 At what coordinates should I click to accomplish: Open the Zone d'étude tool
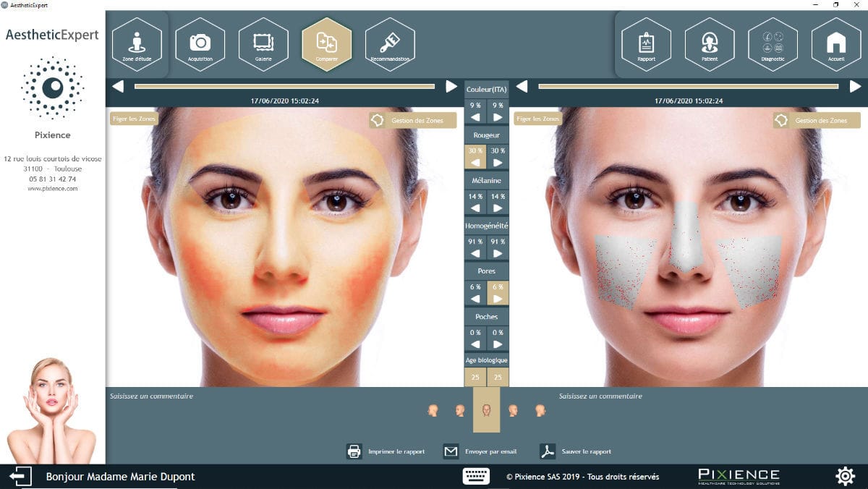coord(137,43)
